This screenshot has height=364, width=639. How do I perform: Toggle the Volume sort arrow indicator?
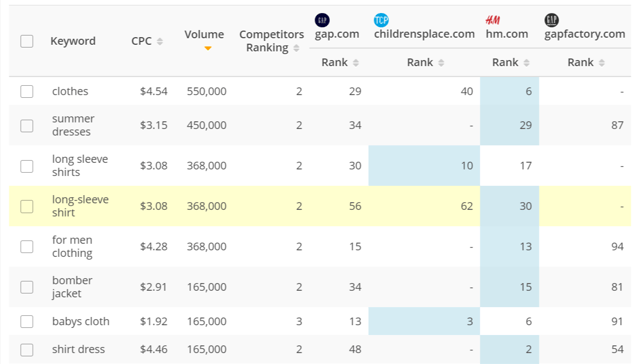tap(208, 48)
